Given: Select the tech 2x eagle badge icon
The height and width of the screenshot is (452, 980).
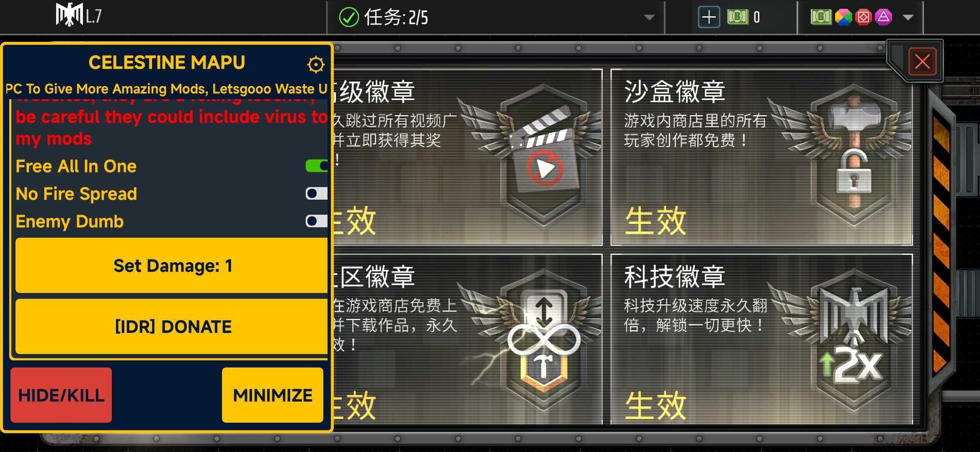Looking at the screenshot, I should click(x=854, y=340).
